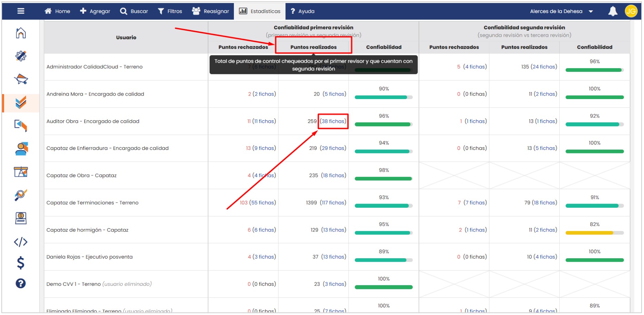Open the wheelbarrow icon in sidebar
This screenshot has height=315, width=644.
coord(21,79)
